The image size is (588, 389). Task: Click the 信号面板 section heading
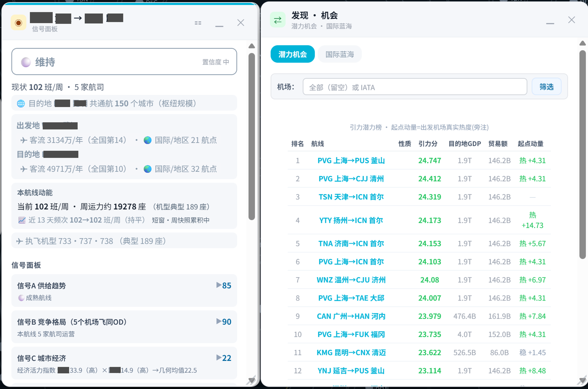[x=26, y=265]
